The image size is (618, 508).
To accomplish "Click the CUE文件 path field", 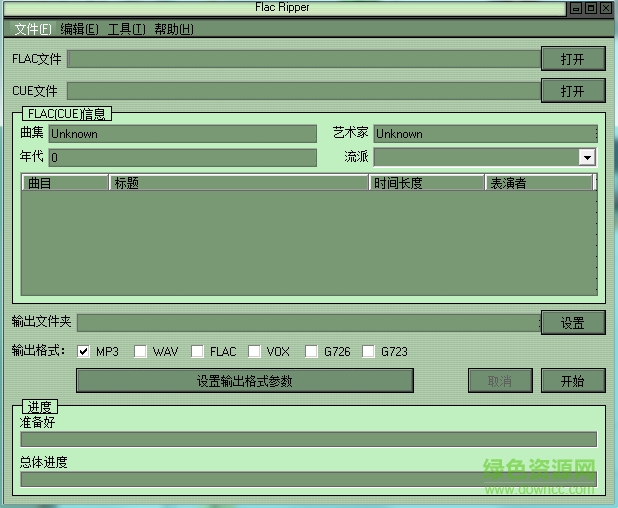I will click(x=304, y=91).
